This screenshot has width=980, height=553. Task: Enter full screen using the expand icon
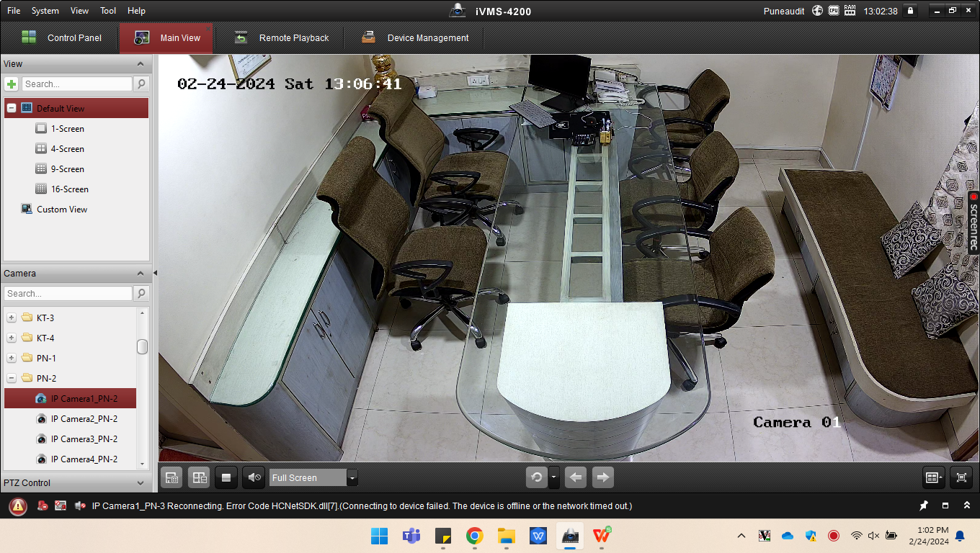pyautogui.click(x=961, y=477)
